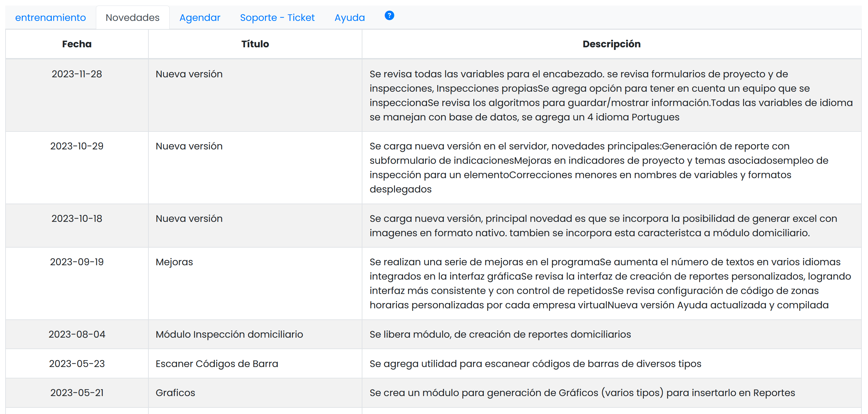
Task: Select the Novedades tab
Action: click(132, 18)
